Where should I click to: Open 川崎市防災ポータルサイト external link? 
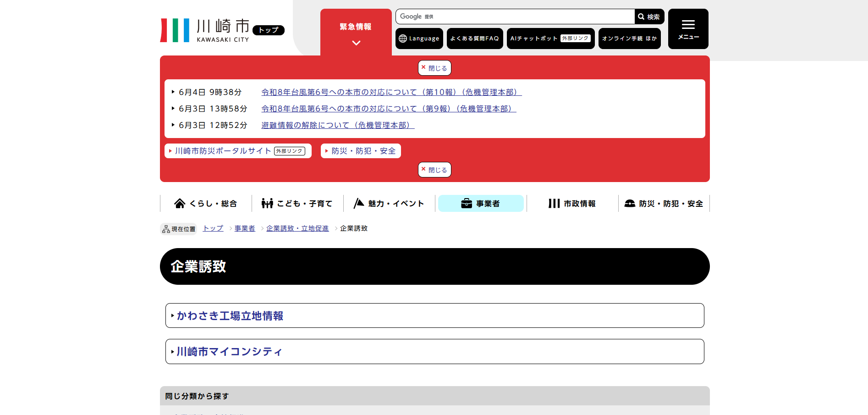click(x=238, y=151)
